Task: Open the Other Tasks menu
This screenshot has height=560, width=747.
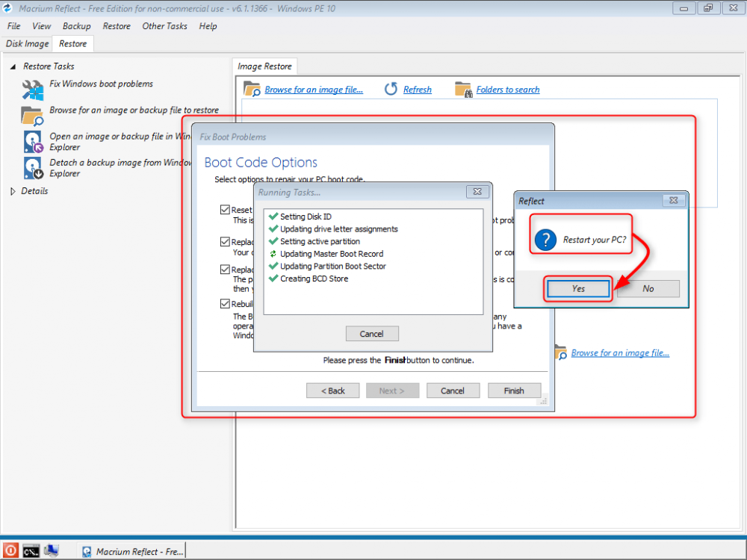Action: click(x=165, y=26)
